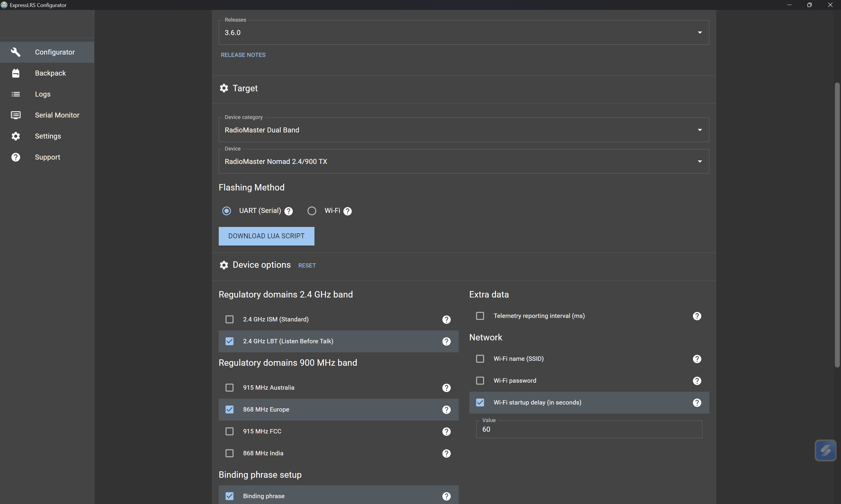Viewport: 841px width, 504px height.
Task: Uncheck the 868 MHz Europe checkbox
Action: coord(230,409)
